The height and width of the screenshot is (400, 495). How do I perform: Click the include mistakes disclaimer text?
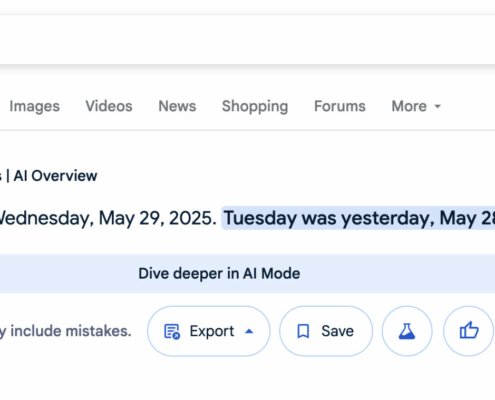[x=66, y=331]
